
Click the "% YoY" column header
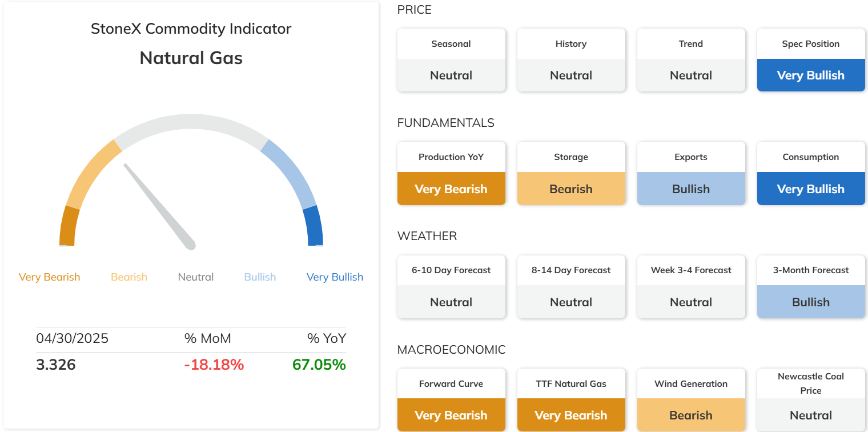pyautogui.click(x=327, y=338)
